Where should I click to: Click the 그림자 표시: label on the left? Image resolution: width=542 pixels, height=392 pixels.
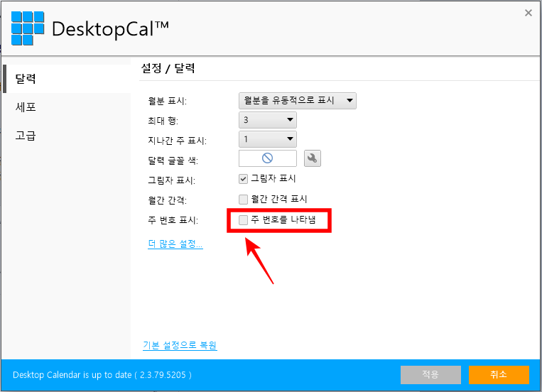click(171, 180)
